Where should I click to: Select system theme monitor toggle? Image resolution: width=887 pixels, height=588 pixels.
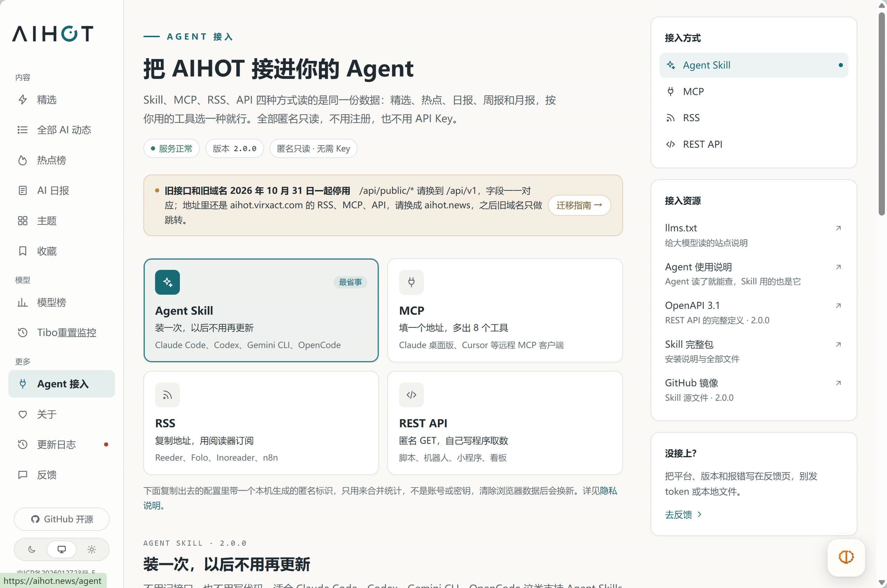(62, 550)
